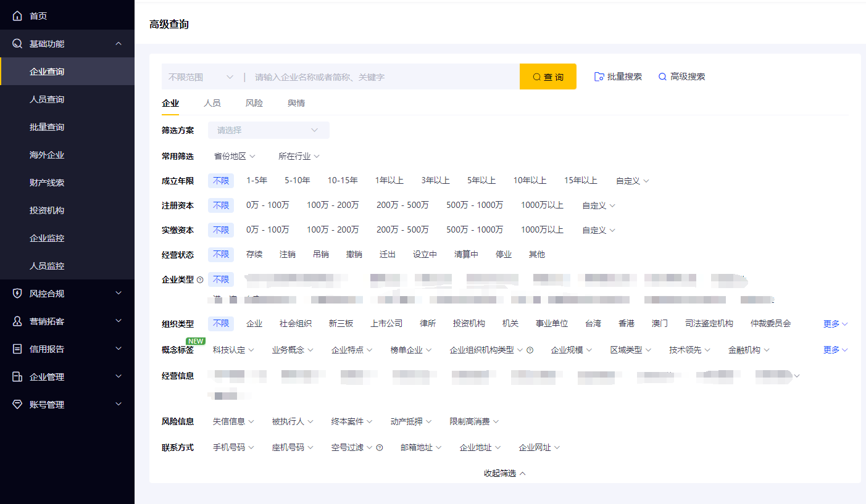Open the 限制高消费 dropdown
Screen dimensions: 866x504
(474, 421)
